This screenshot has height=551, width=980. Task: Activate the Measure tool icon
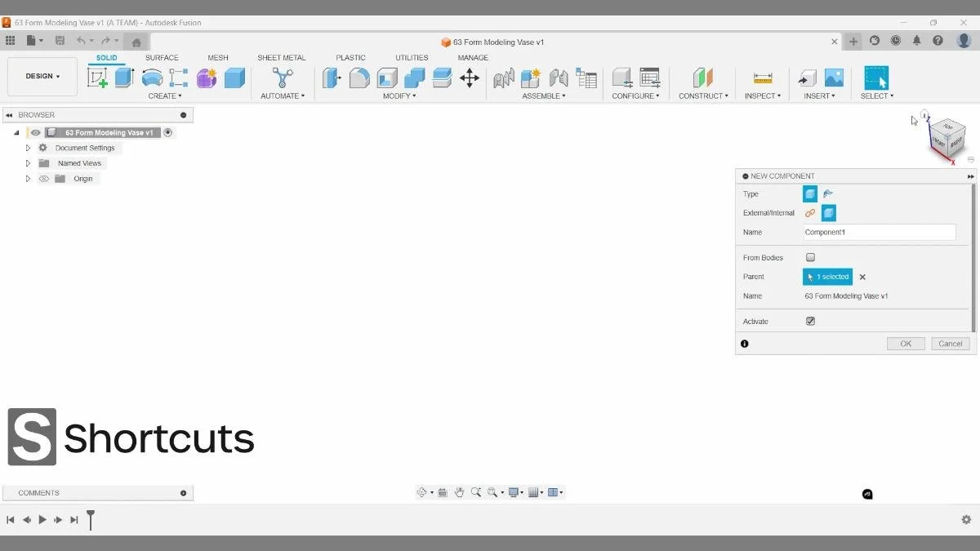763,78
